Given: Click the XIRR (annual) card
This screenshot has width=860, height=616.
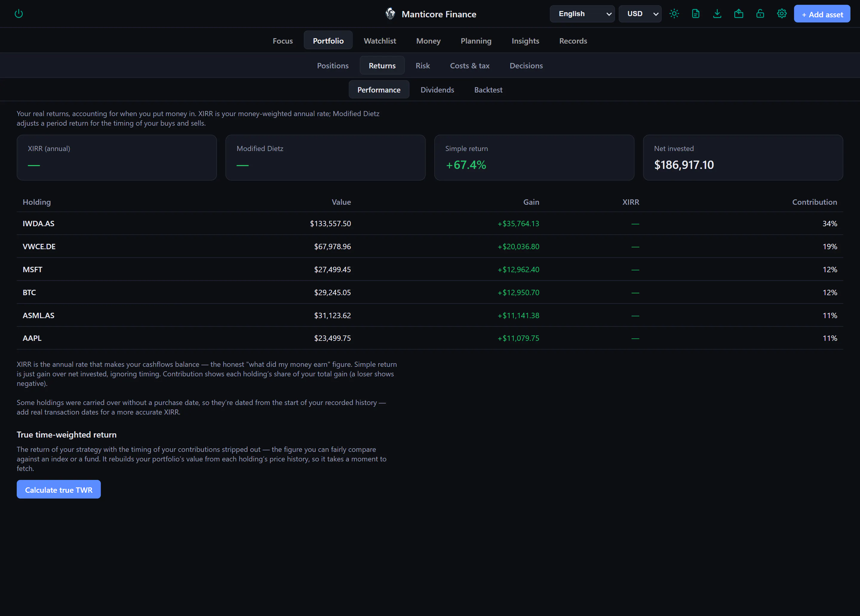Looking at the screenshot, I should [x=117, y=157].
